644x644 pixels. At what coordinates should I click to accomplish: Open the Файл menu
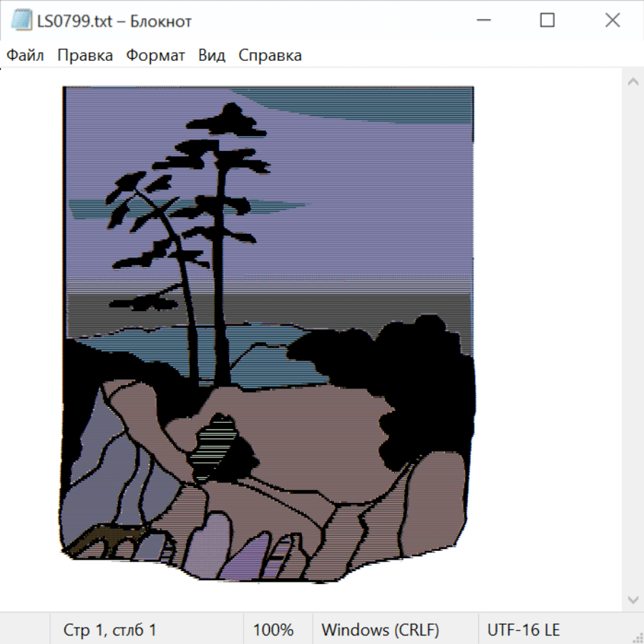[25, 55]
